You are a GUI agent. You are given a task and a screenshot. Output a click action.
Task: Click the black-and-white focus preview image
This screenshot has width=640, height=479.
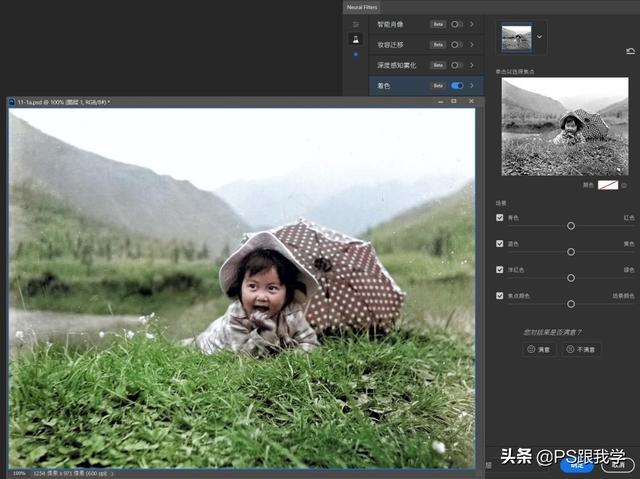point(565,127)
